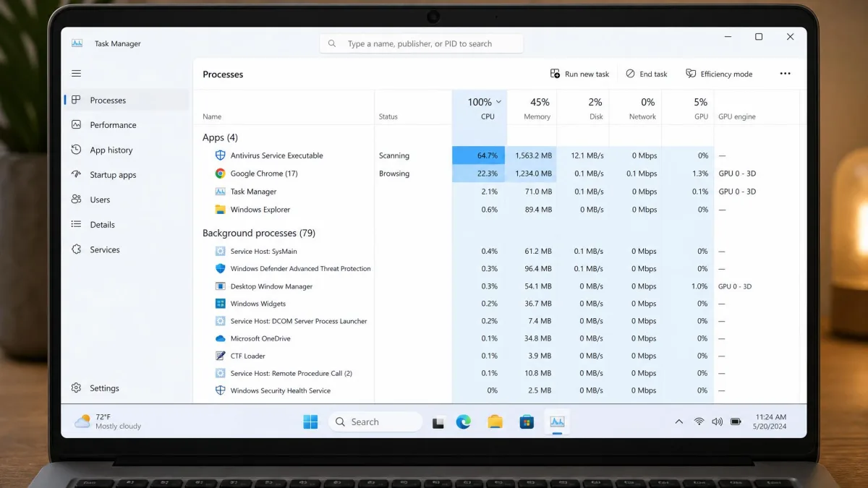Click the End task button
This screenshot has height=488, width=868.
pyautogui.click(x=646, y=74)
